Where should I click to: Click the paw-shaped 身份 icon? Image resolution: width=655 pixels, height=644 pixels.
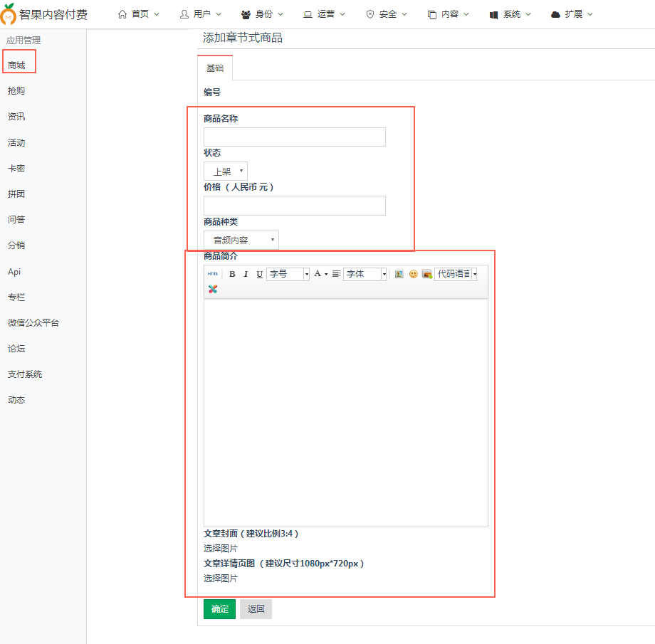point(246,15)
